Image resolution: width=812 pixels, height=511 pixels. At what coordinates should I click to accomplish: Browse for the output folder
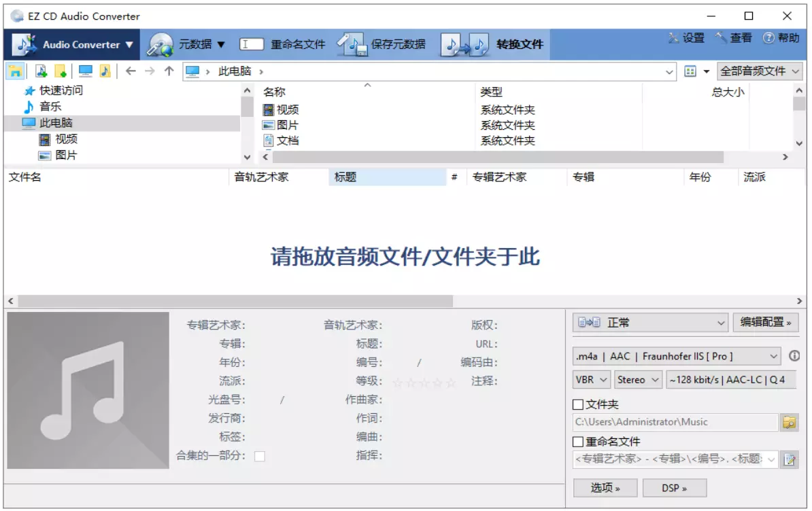[x=789, y=423]
